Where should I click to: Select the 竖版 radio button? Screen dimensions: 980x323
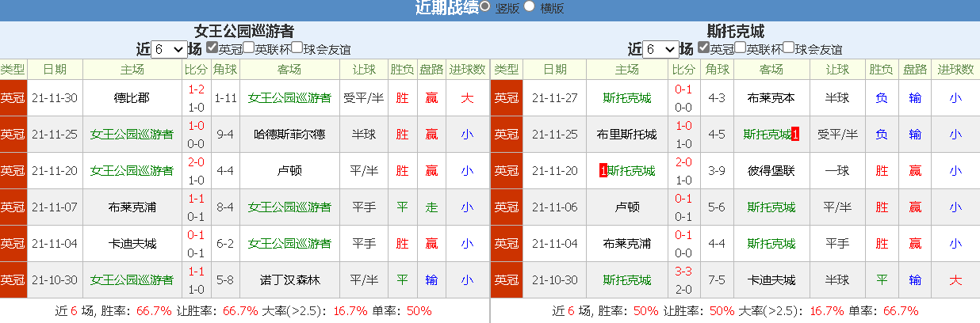[484, 6]
